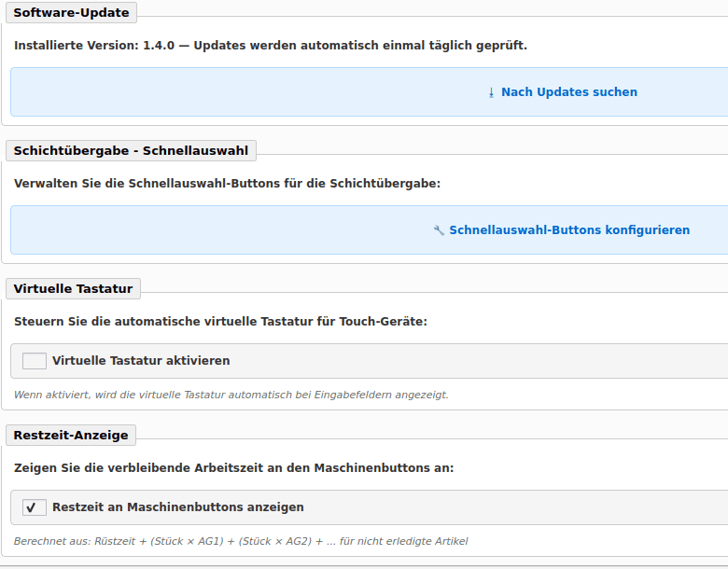Select the Restzeit-Anzeige section heading
The height and width of the screenshot is (569, 728).
[71, 436]
